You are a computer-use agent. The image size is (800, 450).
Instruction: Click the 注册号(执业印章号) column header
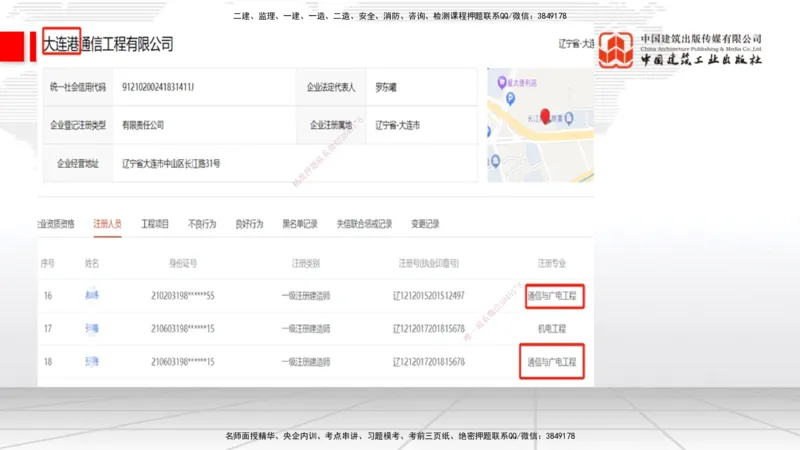(429, 263)
